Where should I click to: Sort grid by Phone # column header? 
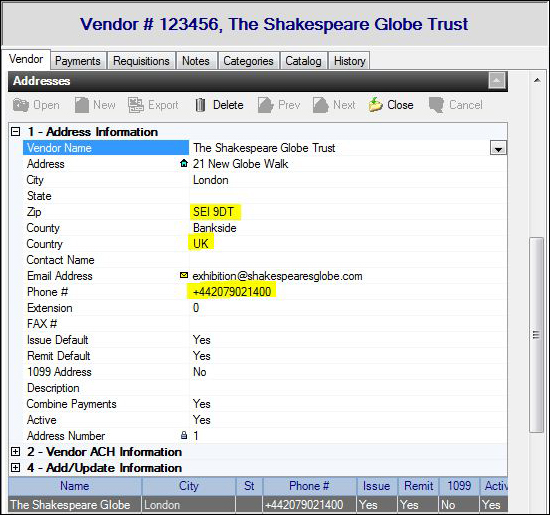[309, 486]
